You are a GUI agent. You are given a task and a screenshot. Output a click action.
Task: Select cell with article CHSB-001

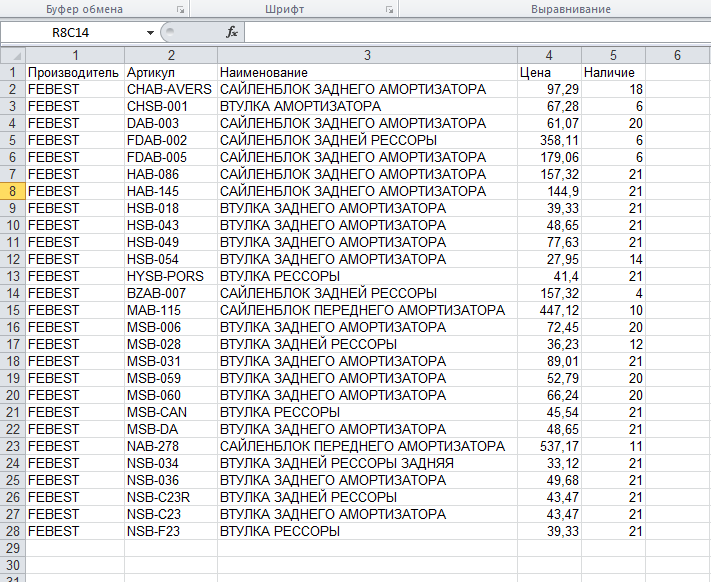coord(171,107)
